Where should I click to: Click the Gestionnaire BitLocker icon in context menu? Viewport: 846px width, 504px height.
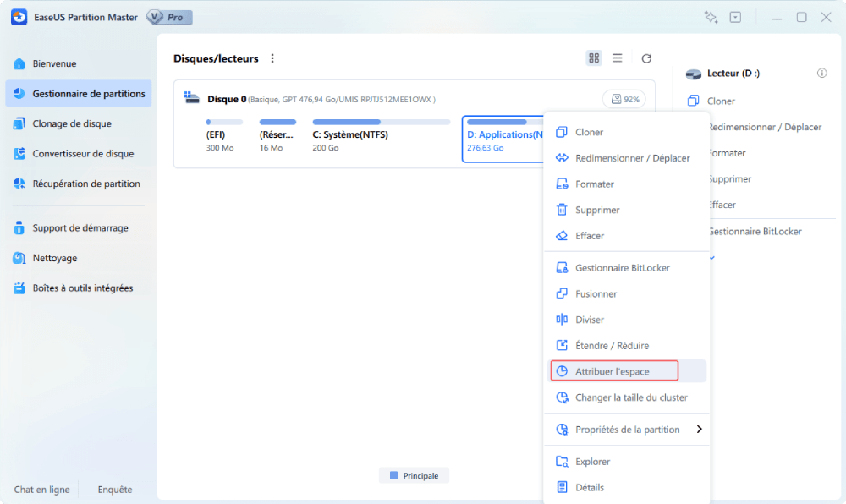click(x=562, y=268)
